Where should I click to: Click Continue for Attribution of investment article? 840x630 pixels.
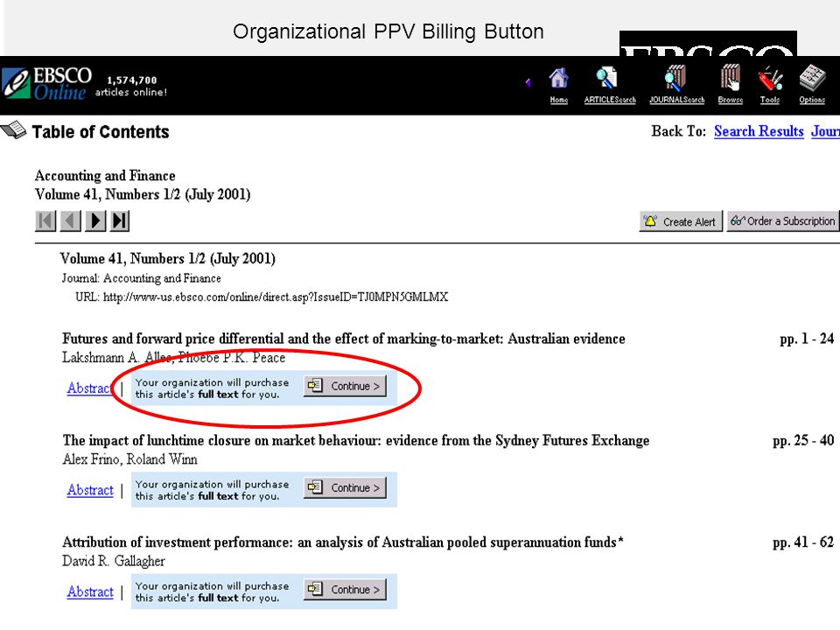[x=345, y=590]
